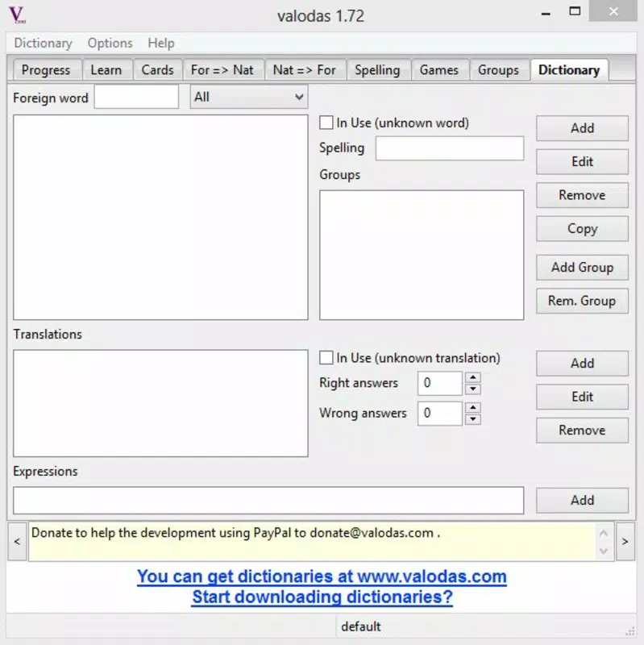
Task: Click inside the foreign words list box
Action: point(160,217)
